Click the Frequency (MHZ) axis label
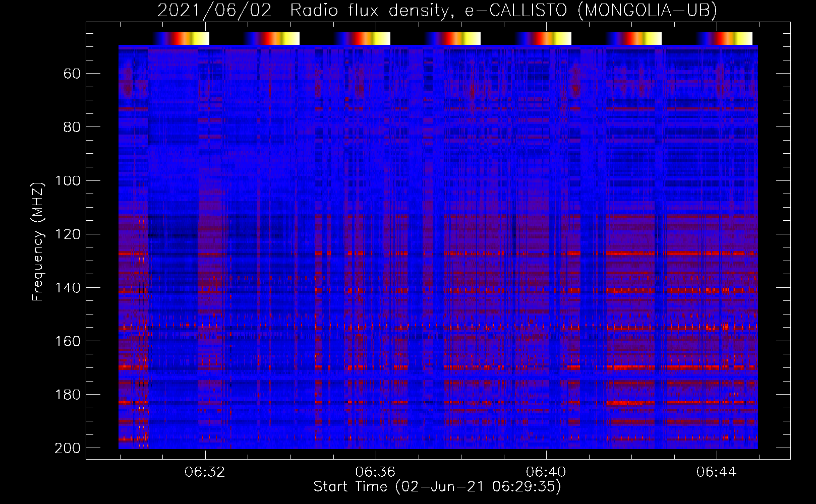The image size is (816, 504). [x=38, y=241]
